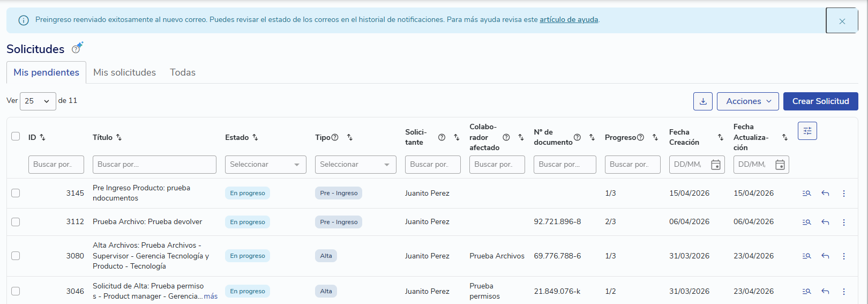Screen dimensions: 868x304
Task: Click the download export icon button
Action: [x=703, y=101]
